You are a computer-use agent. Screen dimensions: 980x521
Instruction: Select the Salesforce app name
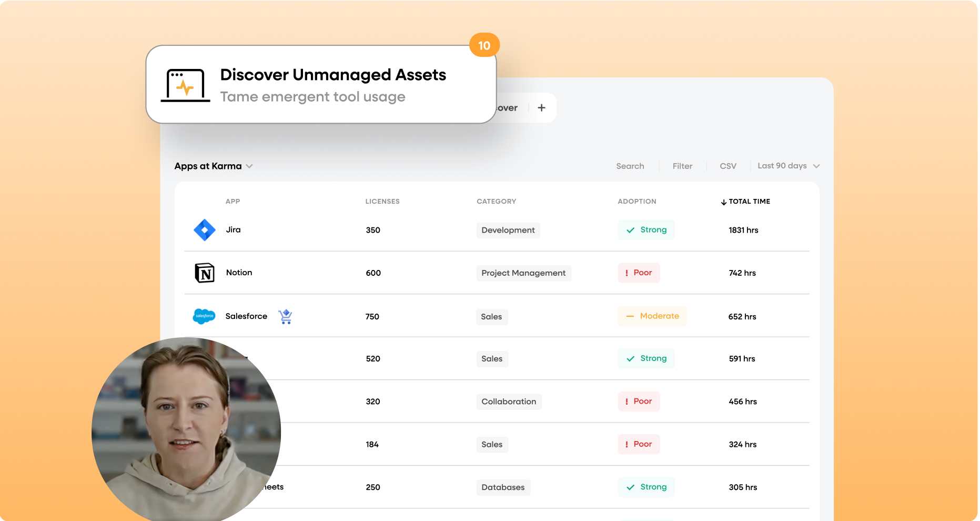pyautogui.click(x=246, y=316)
